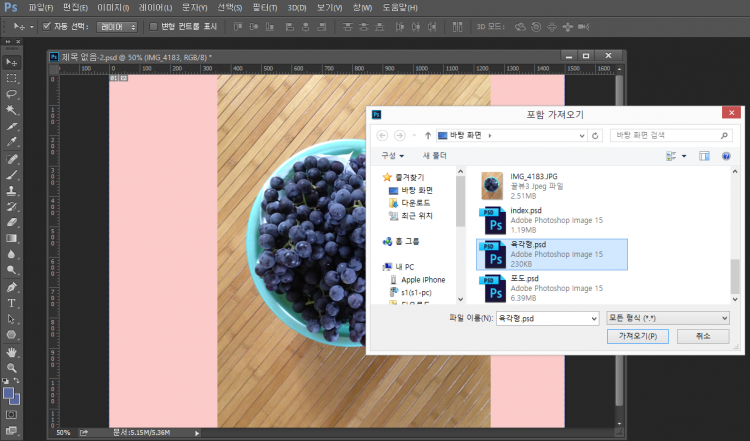Click the help icon in file dialog
This screenshot has height=441, width=750.
coord(726,156)
